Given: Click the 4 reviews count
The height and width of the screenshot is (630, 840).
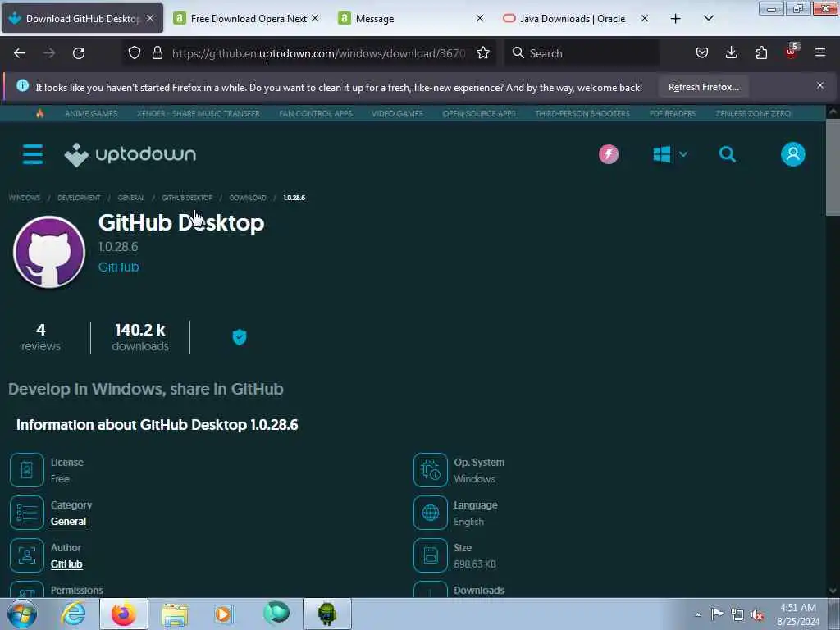Looking at the screenshot, I should tap(41, 337).
